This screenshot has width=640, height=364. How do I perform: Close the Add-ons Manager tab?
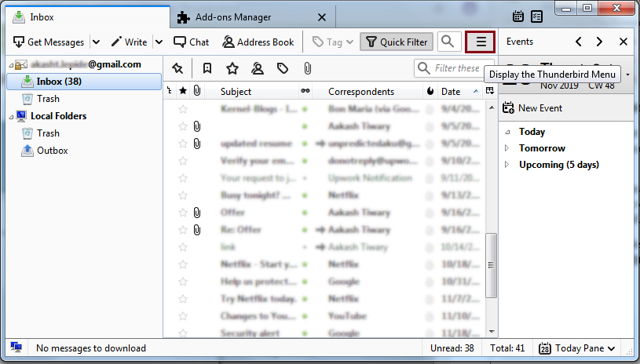coord(322,17)
